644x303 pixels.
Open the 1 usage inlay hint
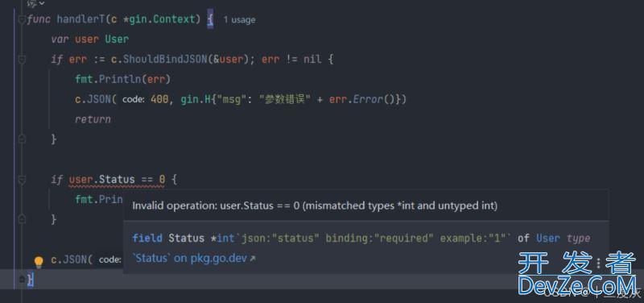click(x=239, y=19)
